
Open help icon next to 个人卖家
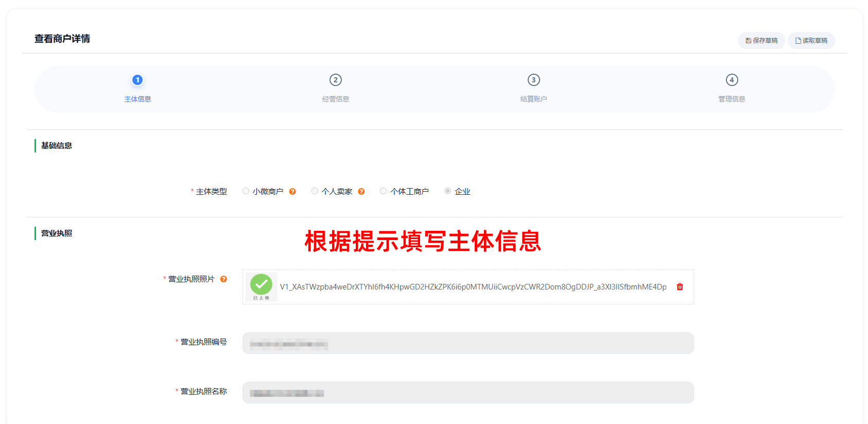pos(361,192)
